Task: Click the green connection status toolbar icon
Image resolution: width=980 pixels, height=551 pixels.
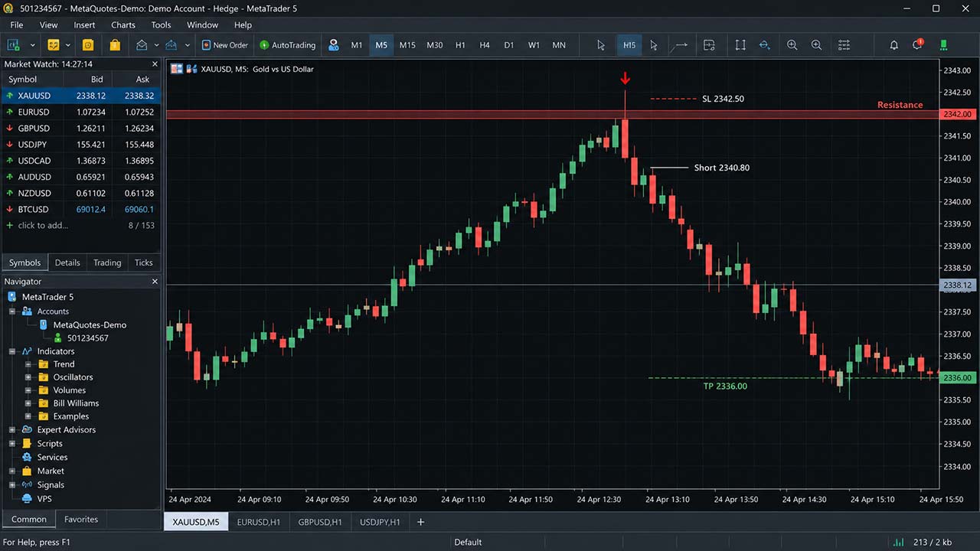Action: 943,45
